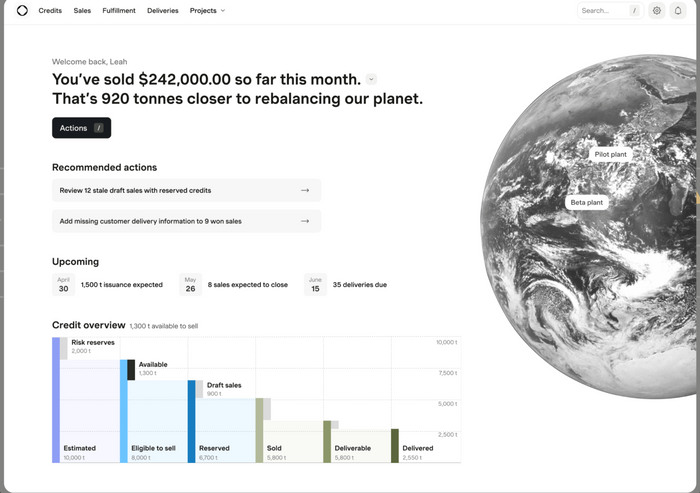The width and height of the screenshot is (700, 493).
Task: Go to the Credits menu
Action: (50, 11)
